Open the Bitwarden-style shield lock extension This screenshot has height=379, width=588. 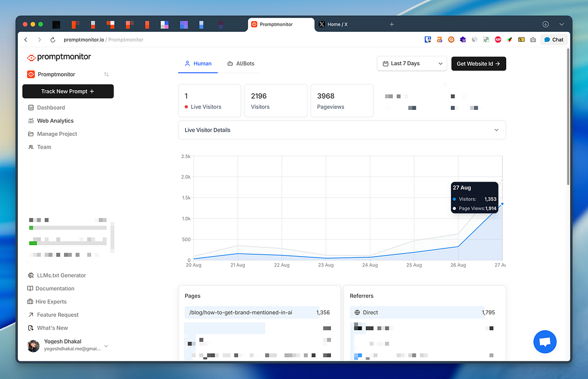point(427,40)
